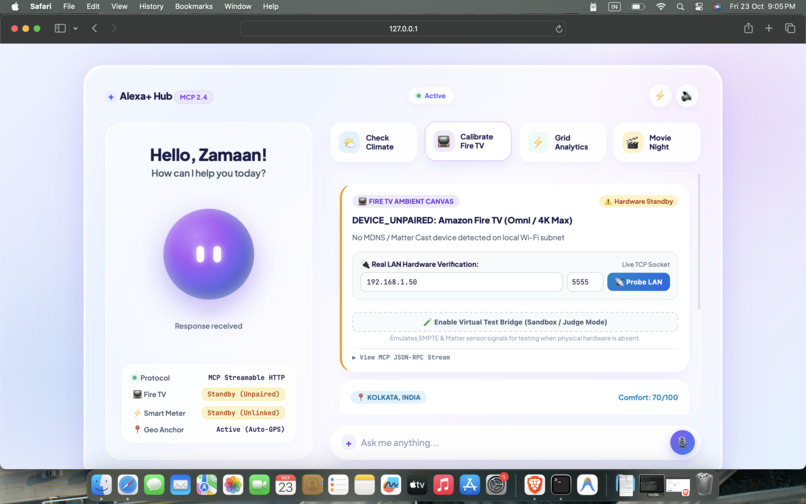The image size is (806, 504).
Task: Enable Virtual Test Bridge sandbox mode
Action: click(515, 322)
